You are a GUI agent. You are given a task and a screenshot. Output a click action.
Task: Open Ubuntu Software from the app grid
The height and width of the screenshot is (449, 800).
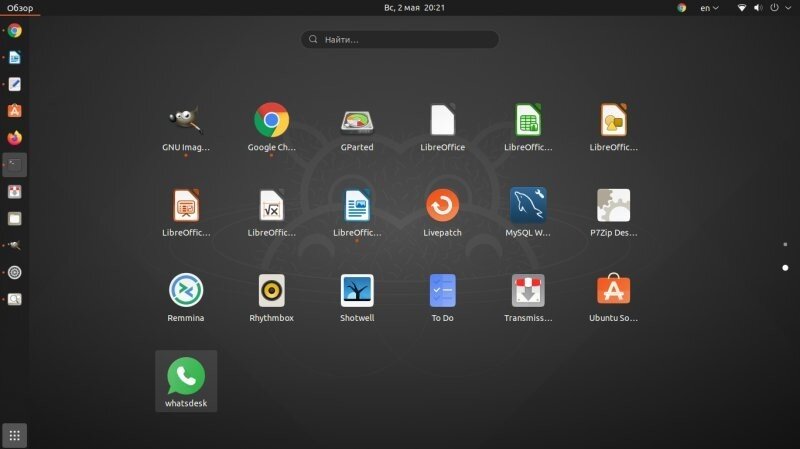point(613,298)
